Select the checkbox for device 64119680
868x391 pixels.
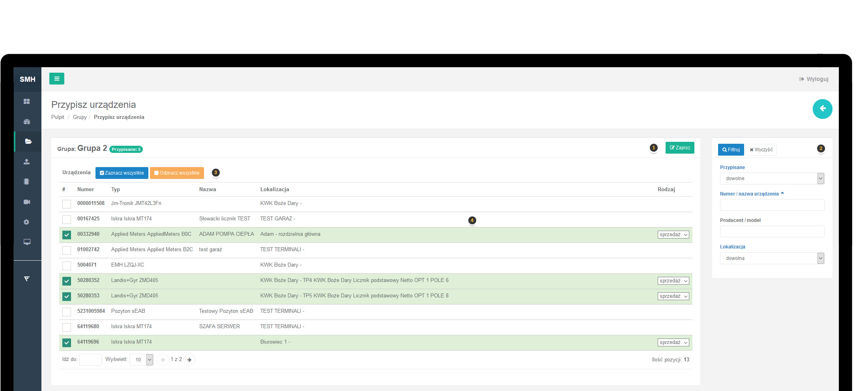[x=67, y=327]
